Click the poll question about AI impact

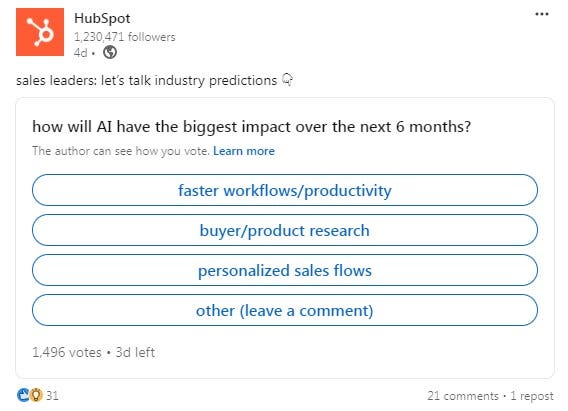[252, 127]
